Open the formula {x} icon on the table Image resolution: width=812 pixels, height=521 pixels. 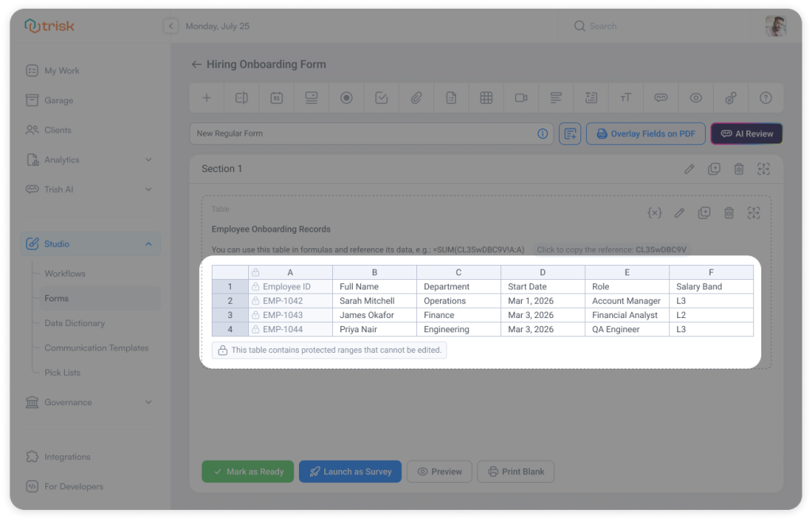click(x=654, y=213)
